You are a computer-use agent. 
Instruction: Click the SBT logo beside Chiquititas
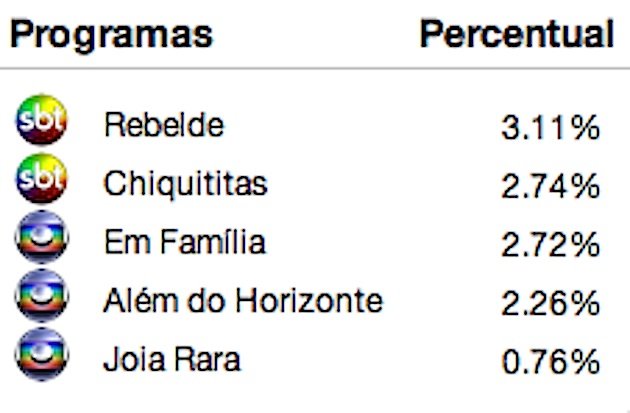point(41,178)
